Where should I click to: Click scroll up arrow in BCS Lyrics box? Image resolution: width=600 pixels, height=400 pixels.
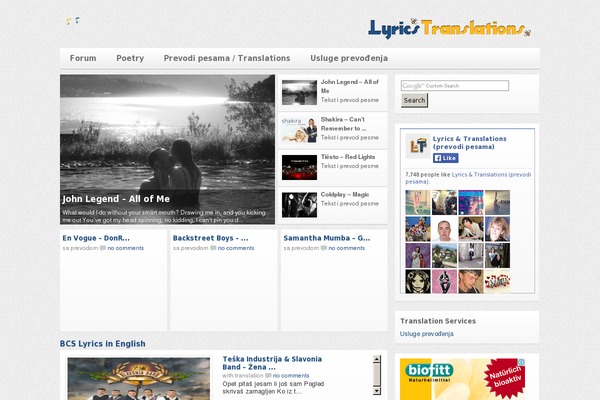377,359
